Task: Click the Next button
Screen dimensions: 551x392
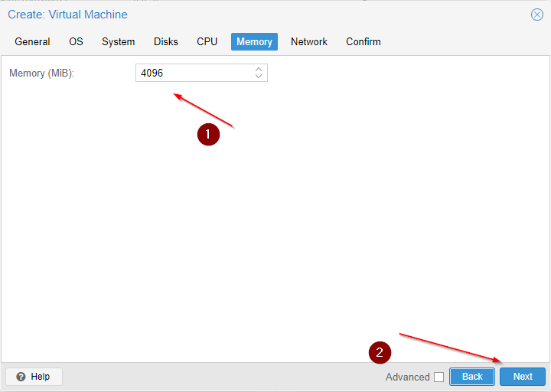Action: point(523,377)
